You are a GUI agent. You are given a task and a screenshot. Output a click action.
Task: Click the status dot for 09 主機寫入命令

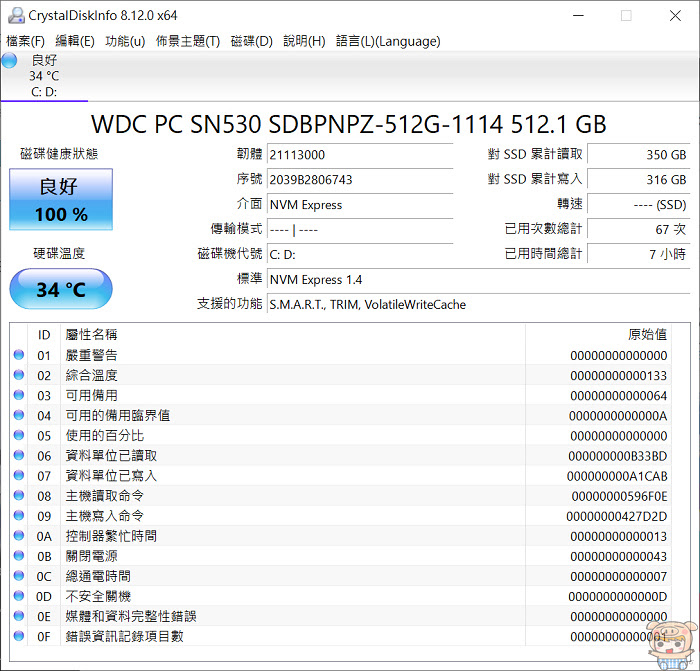click(19, 516)
